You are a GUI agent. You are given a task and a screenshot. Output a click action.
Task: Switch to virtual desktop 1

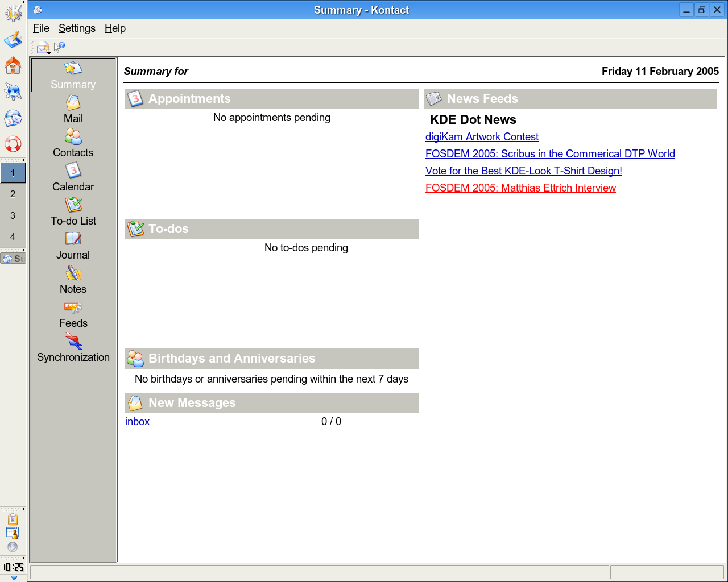point(13,173)
